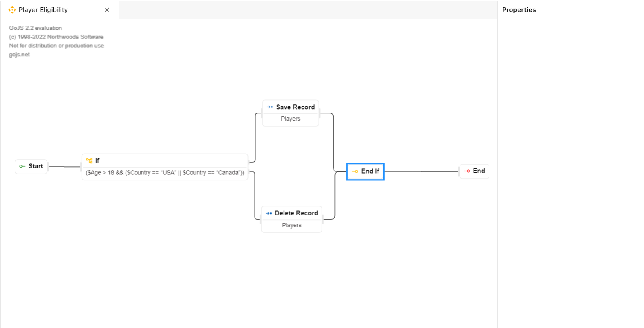Image resolution: width=644 pixels, height=328 pixels.
Task: Click the gojs.net watermark text
Action: [x=20, y=55]
